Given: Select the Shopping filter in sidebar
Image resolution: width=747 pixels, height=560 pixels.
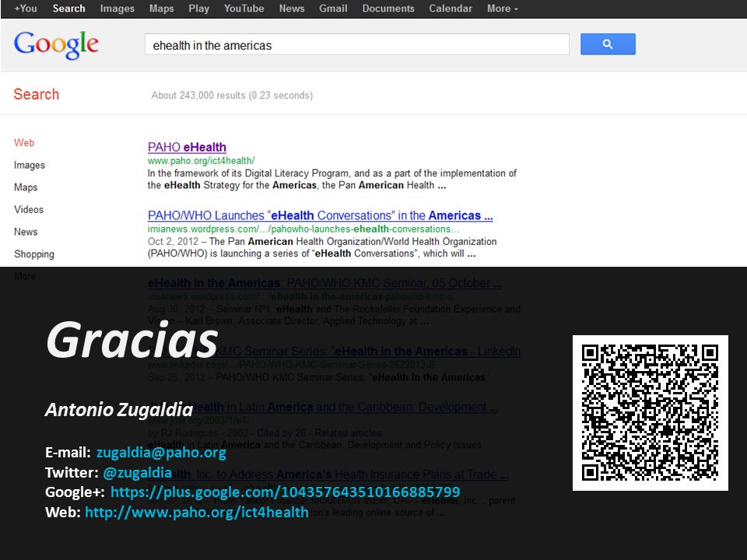Looking at the screenshot, I should tap(33, 254).
